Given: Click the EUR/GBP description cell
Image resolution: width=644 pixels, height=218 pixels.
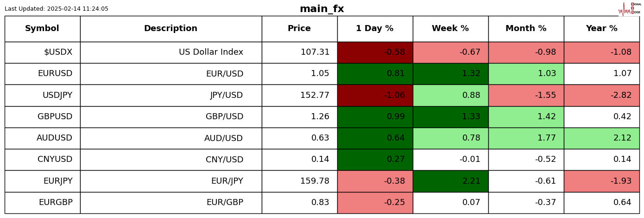Looking at the screenshot, I should click(225, 203).
